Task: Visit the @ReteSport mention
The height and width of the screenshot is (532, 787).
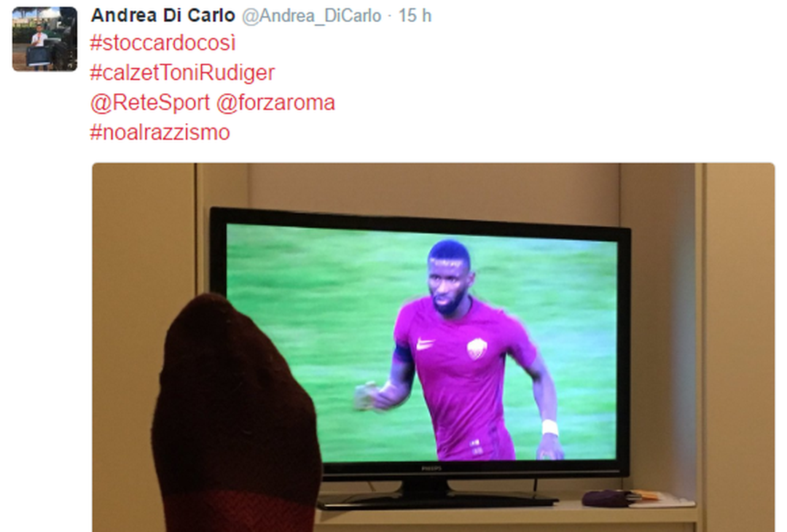Action: (149, 103)
